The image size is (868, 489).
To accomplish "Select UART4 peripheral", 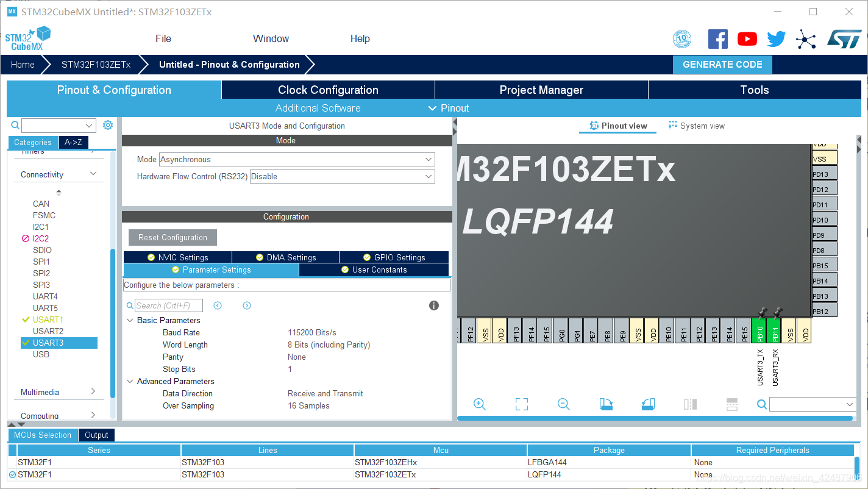I will point(45,296).
